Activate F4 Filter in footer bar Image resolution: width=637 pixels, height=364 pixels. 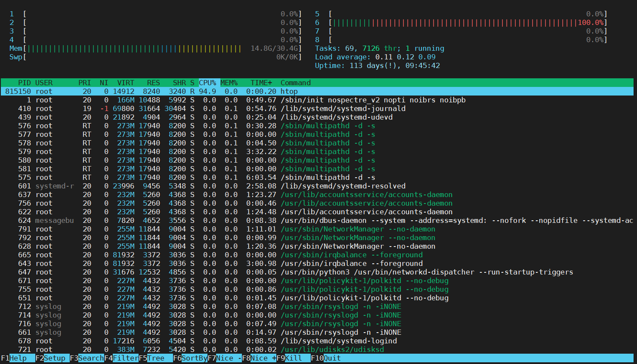click(x=121, y=358)
